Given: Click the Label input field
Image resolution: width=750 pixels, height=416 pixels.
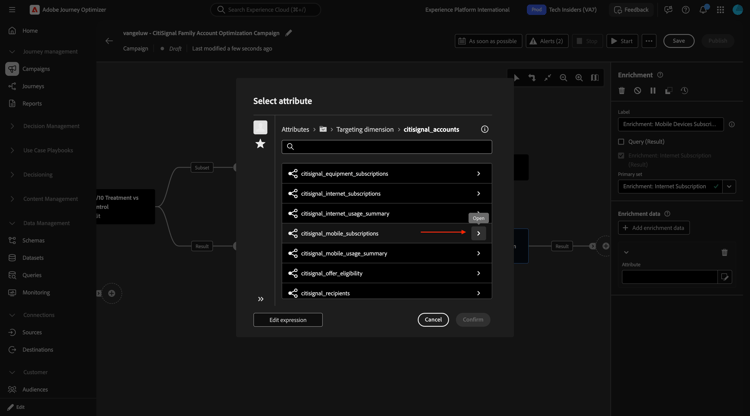Looking at the screenshot, I should tap(671, 124).
